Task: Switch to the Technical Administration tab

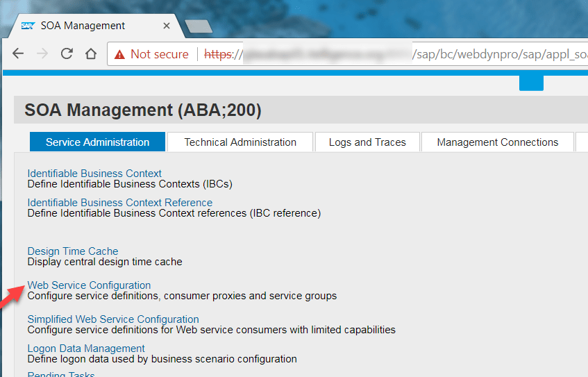Action: 240,142
